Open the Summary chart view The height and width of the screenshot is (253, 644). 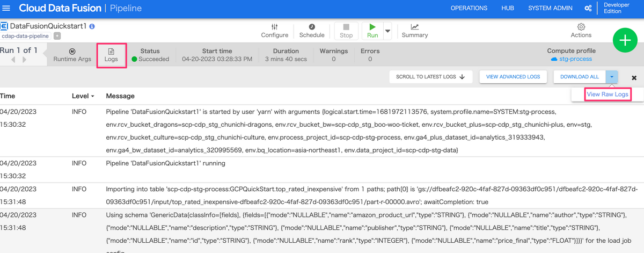point(415,31)
